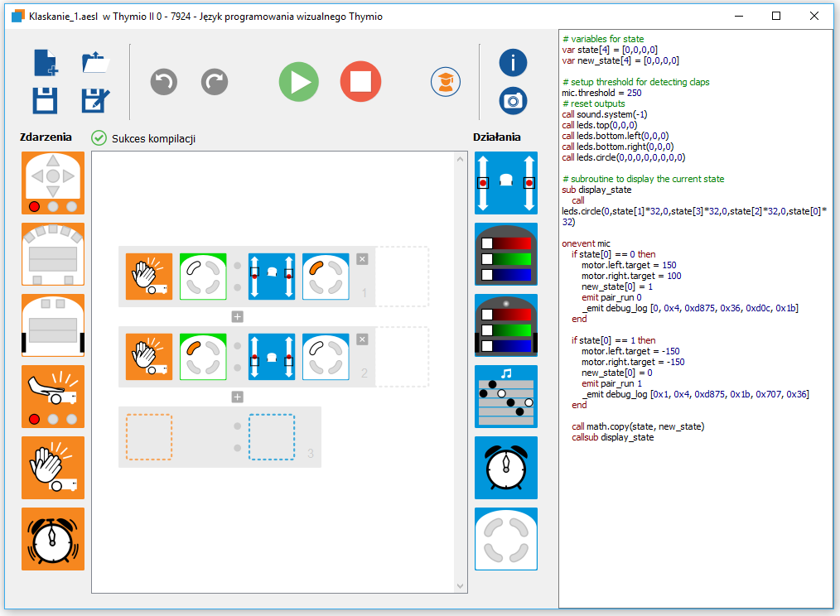The image size is (840, 616).
Task: Stop the robot with red stop button
Action: (x=360, y=82)
